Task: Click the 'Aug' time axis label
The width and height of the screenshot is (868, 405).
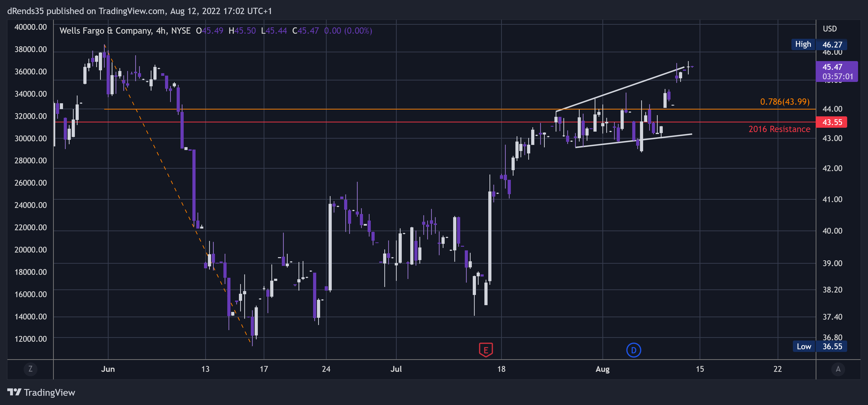Action: point(602,369)
